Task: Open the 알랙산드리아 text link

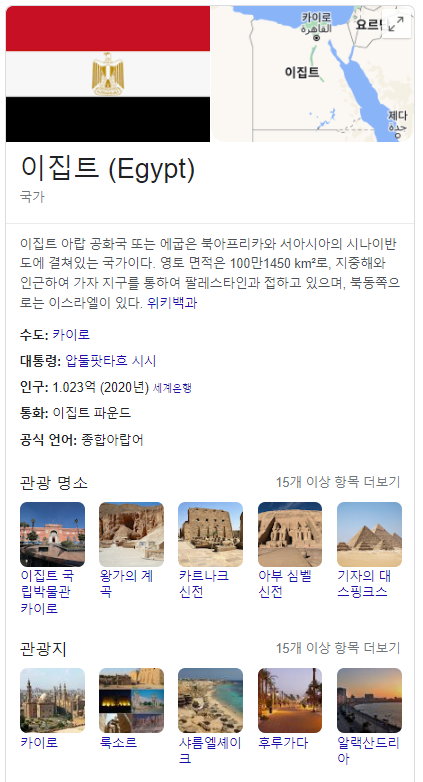Action: coord(368,751)
